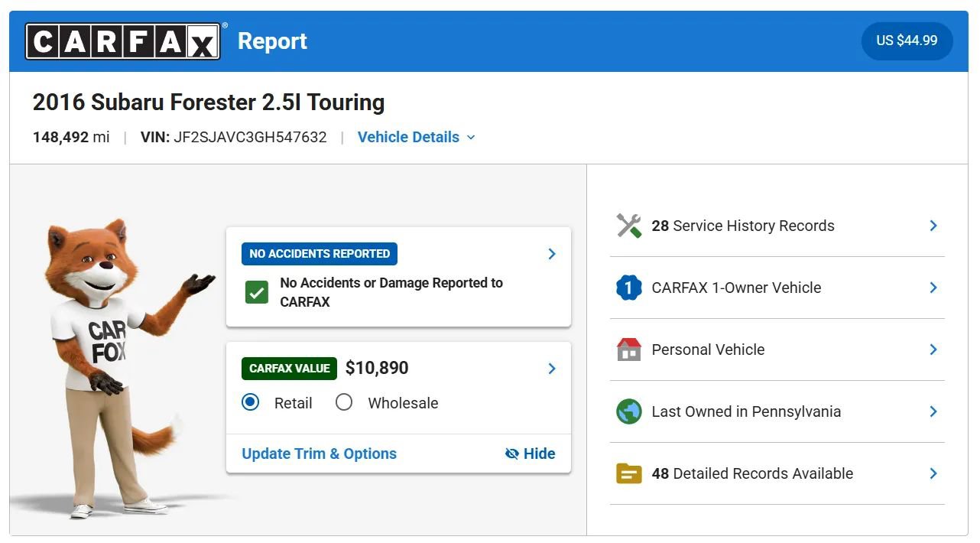
Task: Click the CARFAX logo in the header
Action: (123, 41)
